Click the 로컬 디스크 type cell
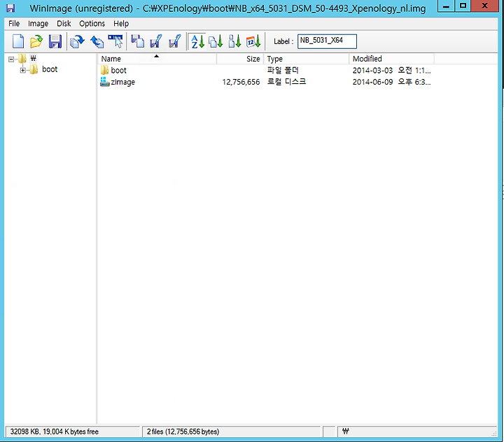 tap(286, 82)
